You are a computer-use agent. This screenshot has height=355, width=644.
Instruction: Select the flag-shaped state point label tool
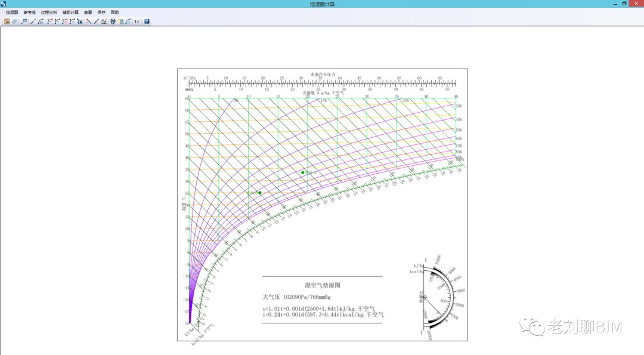pos(24,21)
